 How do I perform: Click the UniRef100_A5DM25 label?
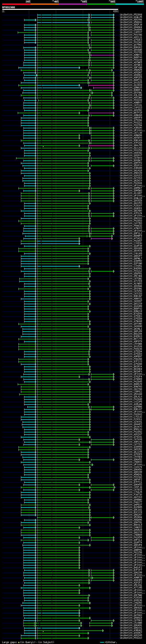(131, 70)
